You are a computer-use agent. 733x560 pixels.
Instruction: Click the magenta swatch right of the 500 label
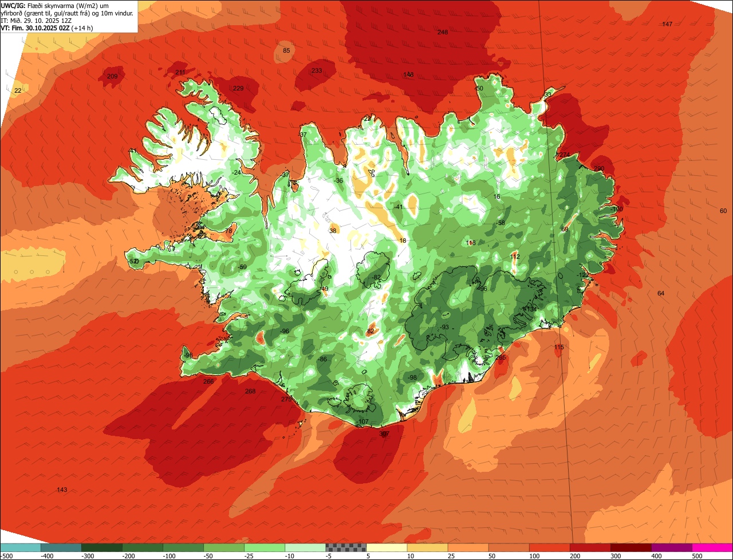tap(712, 547)
